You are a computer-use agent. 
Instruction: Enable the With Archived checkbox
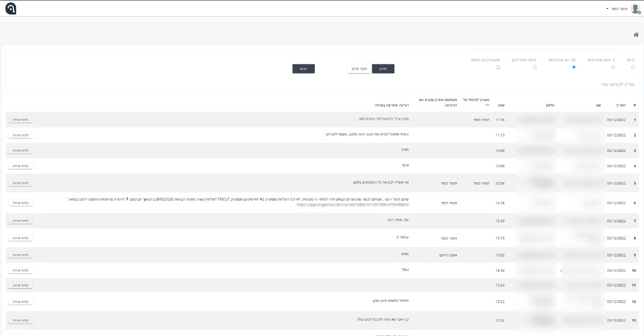pyautogui.click(x=498, y=67)
